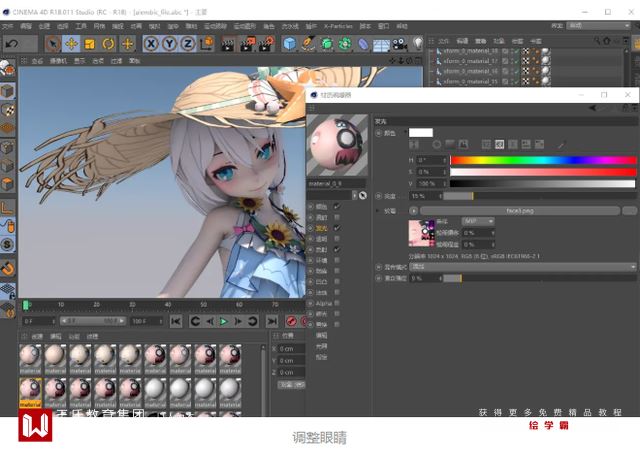Toggle the 发光 channel checkbox

click(x=337, y=228)
